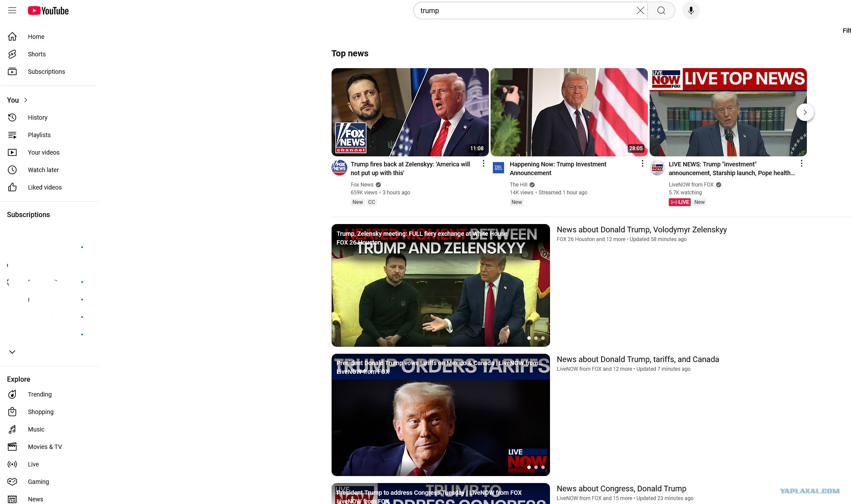Open Your videos
Viewport: 851px width, 504px height.
click(48, 152)
